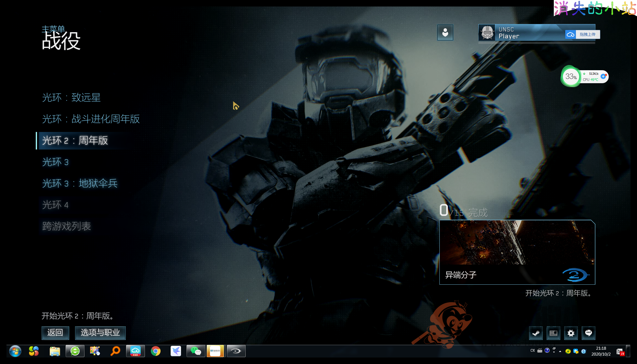Click the blue help question-mark tray icon
The image size is (637, 364).
(547, 350)
